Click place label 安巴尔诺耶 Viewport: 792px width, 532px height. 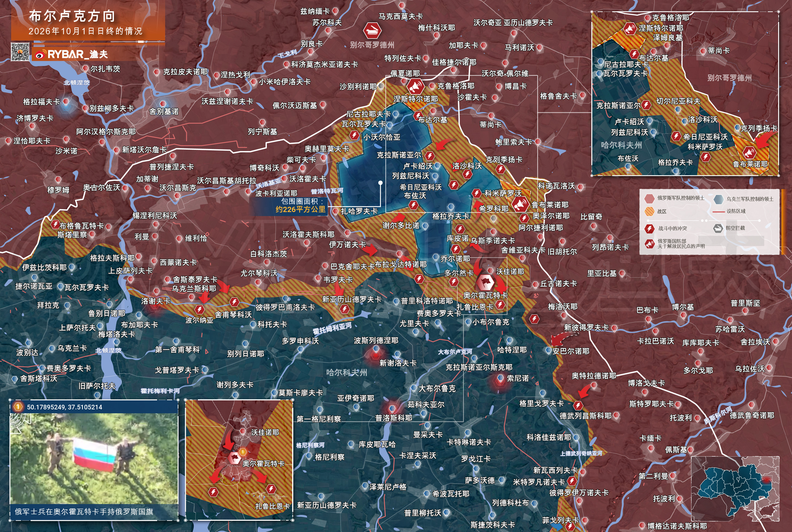pos(571,351)
